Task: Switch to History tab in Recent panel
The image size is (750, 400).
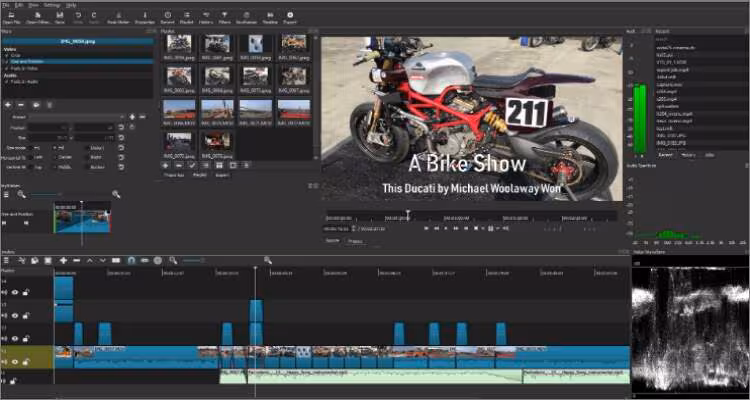Action: click(688, 155)
